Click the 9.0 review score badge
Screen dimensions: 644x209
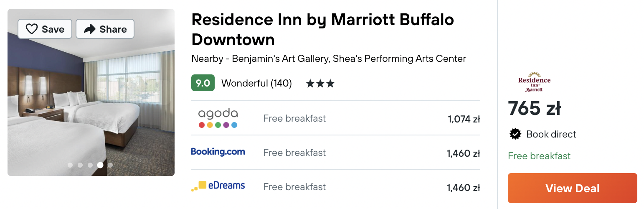203,83
